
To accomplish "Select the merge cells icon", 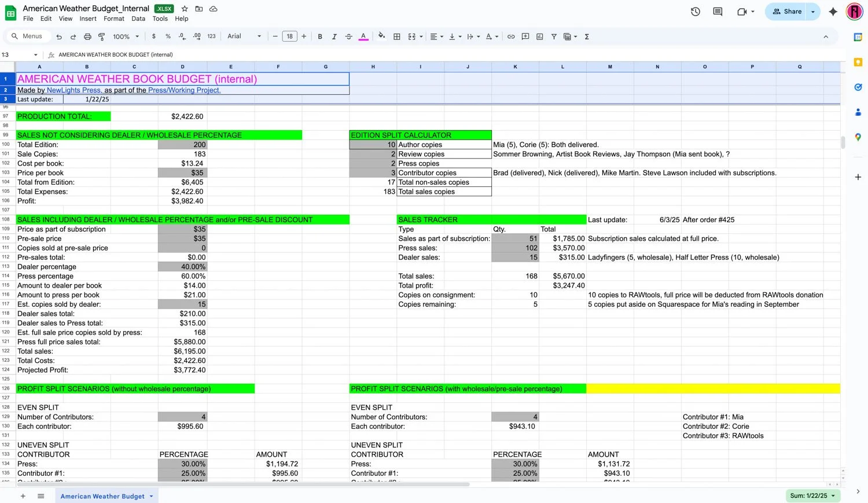I will pyautogui.click(x=411, y=36).
